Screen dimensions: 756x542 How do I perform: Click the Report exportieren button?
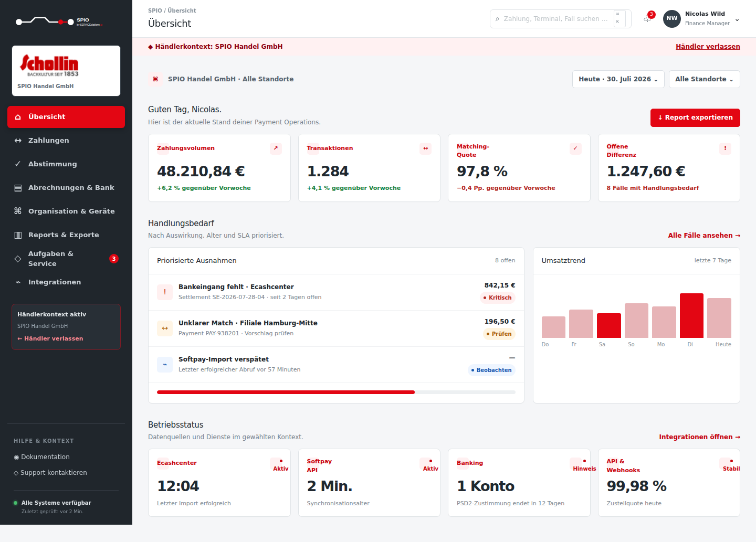pos(695,118)
